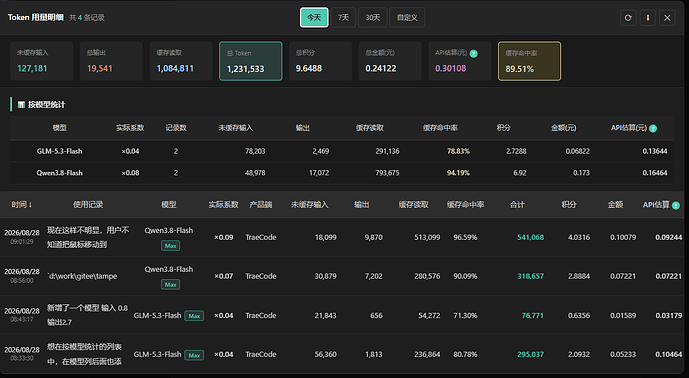689x378 pixels.
Task: Click the 2026/08/28 09:01:29 timestamp
Action: click(22, 237)
